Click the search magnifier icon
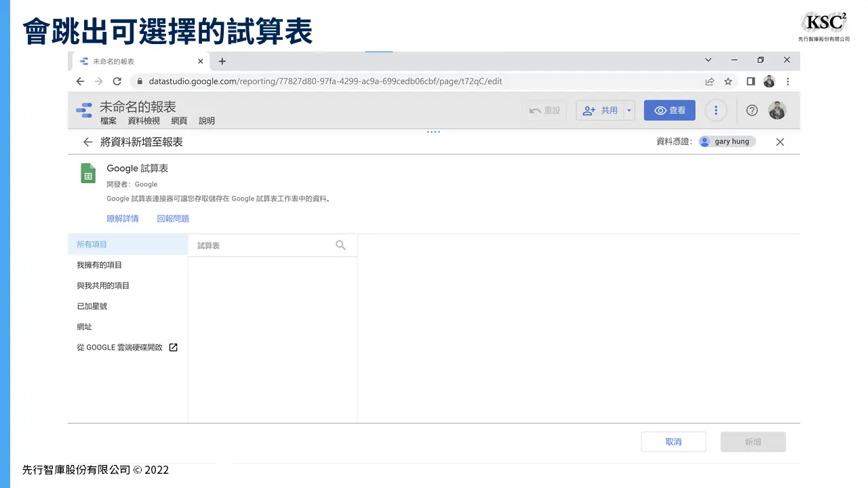 (x=341, y=245)
